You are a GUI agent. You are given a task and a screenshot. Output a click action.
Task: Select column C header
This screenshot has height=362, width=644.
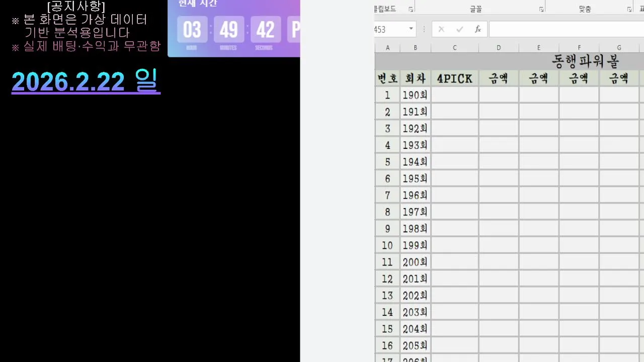(455, 48)
